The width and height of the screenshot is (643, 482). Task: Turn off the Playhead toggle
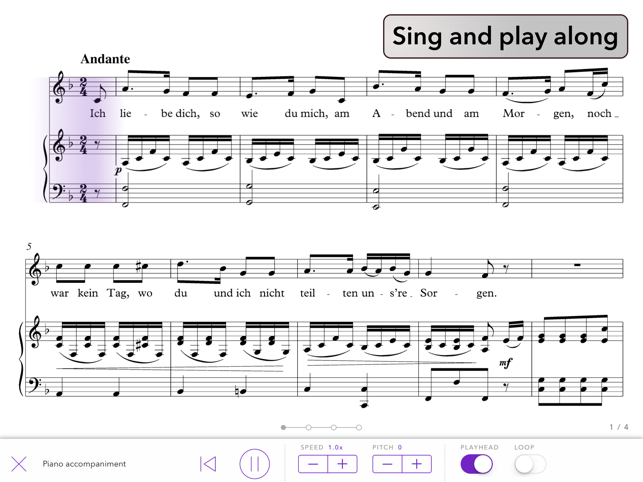click(x=477, y=464)
